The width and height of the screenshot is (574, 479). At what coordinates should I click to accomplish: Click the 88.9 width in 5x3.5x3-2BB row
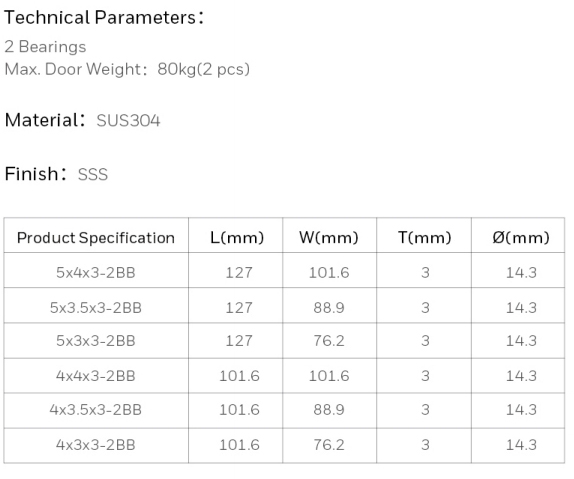[329, 308]
